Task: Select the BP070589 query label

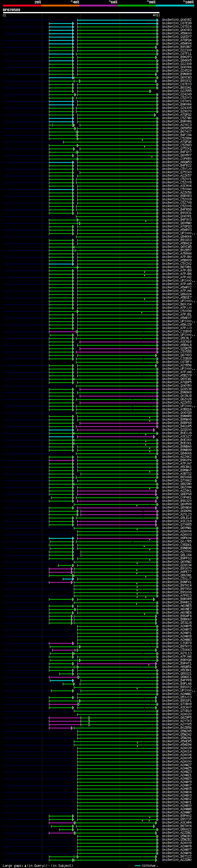Action: (x=11, y=10)
